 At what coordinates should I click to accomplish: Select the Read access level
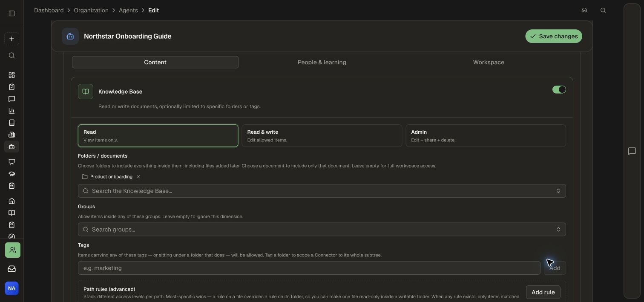point(158,136)
